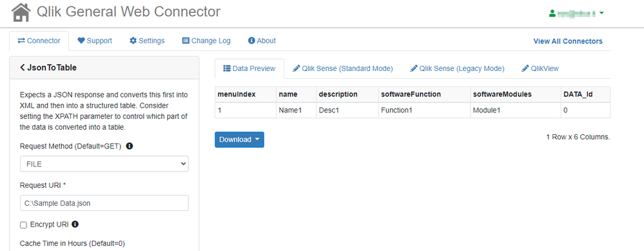This screenshot has height=251, width=644.
Task: Switch to the Change Log tab
Action: pos(206,41)
